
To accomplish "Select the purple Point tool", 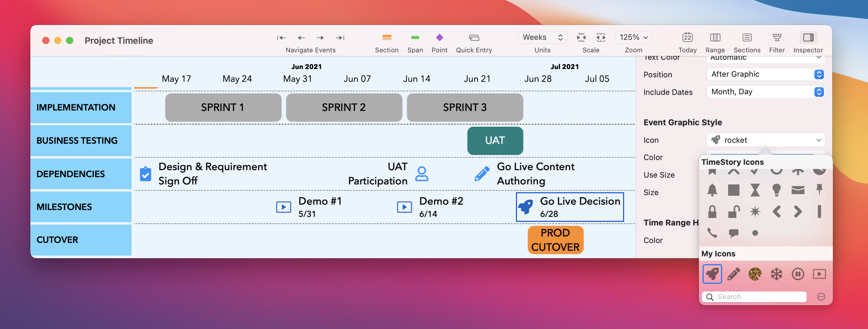I will coord(439,38).
